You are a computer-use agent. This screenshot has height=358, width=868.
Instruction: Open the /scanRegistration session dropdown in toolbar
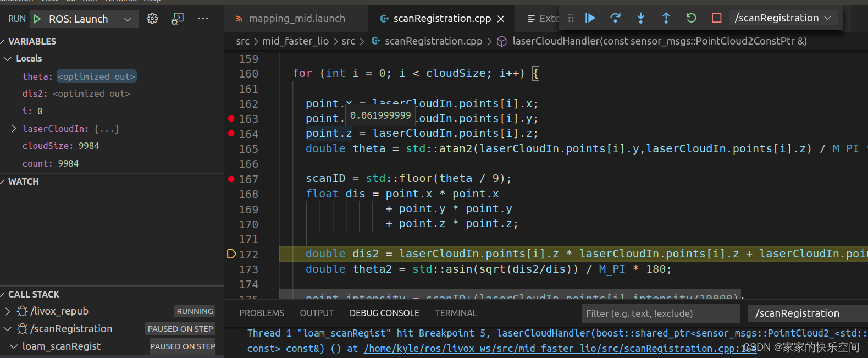click(783, 18)
